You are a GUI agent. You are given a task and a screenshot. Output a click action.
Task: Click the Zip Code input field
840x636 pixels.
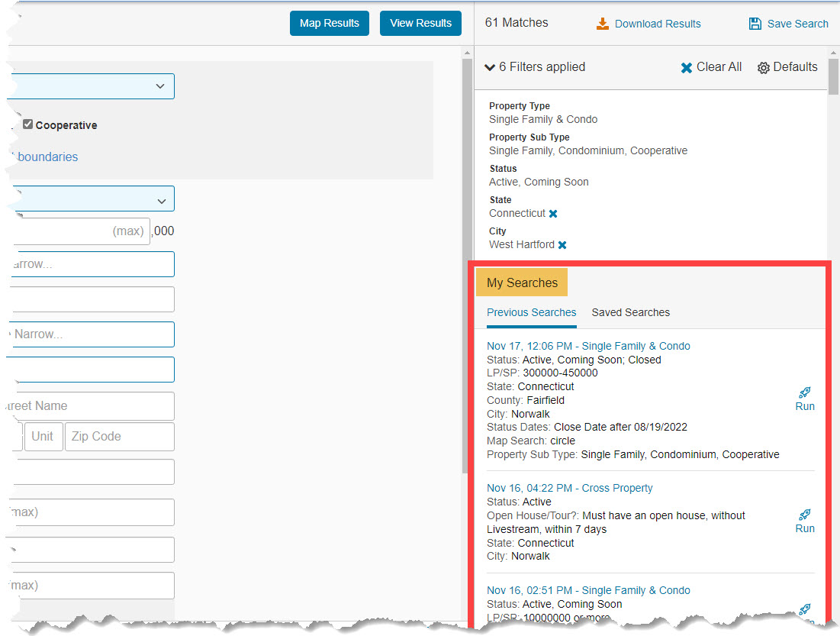pyautogui.click(x=120, y=437)
